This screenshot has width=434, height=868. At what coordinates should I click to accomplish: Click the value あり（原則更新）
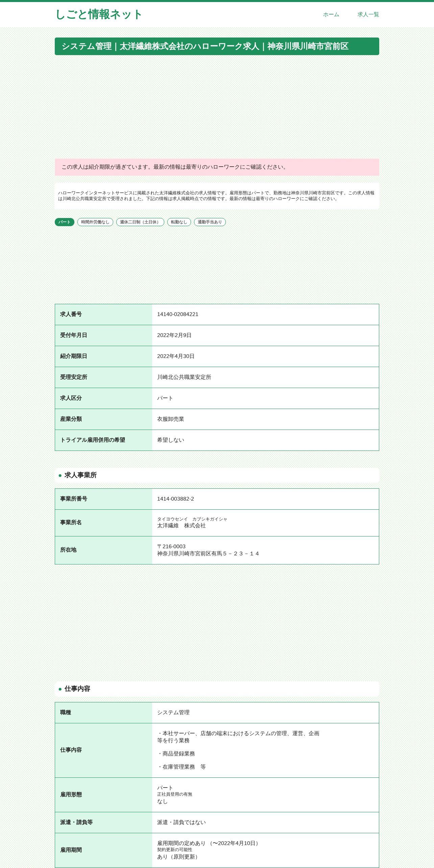pos(179,857)
